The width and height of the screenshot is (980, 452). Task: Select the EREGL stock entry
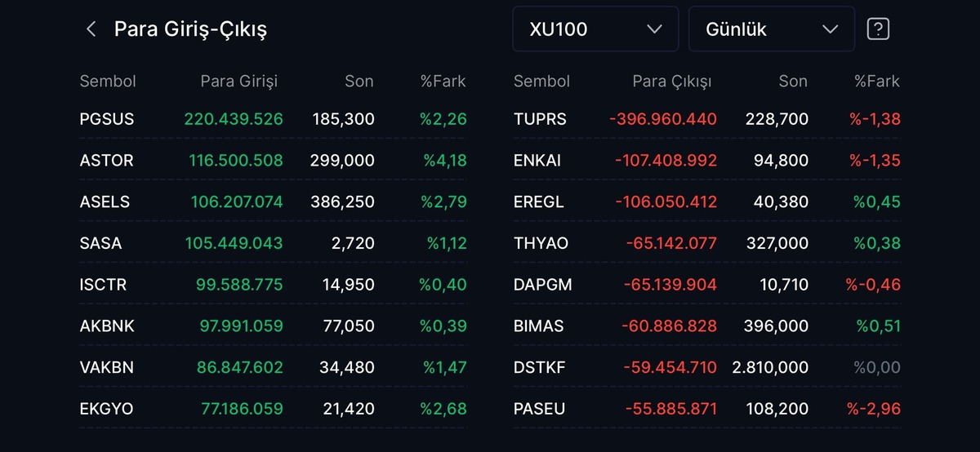point(707,202)
